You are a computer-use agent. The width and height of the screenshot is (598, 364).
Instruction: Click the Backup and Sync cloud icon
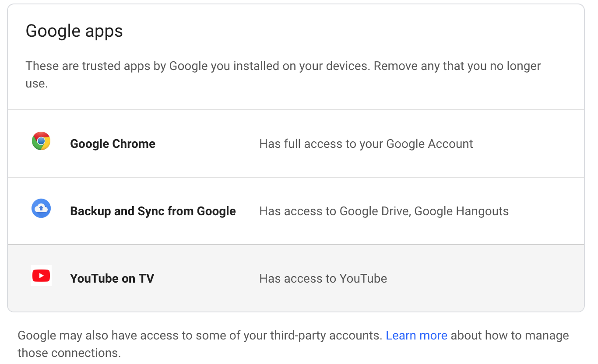(x=41, y=209)
